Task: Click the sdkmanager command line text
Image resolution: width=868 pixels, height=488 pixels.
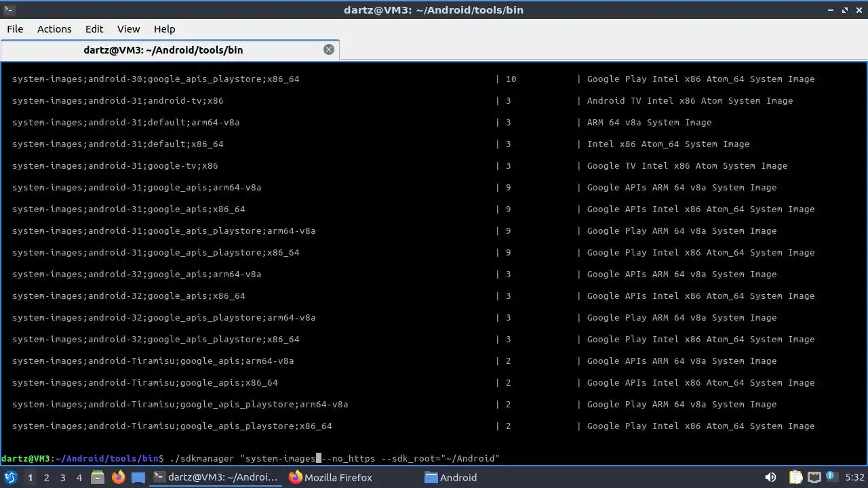Action: click(334, 458)
